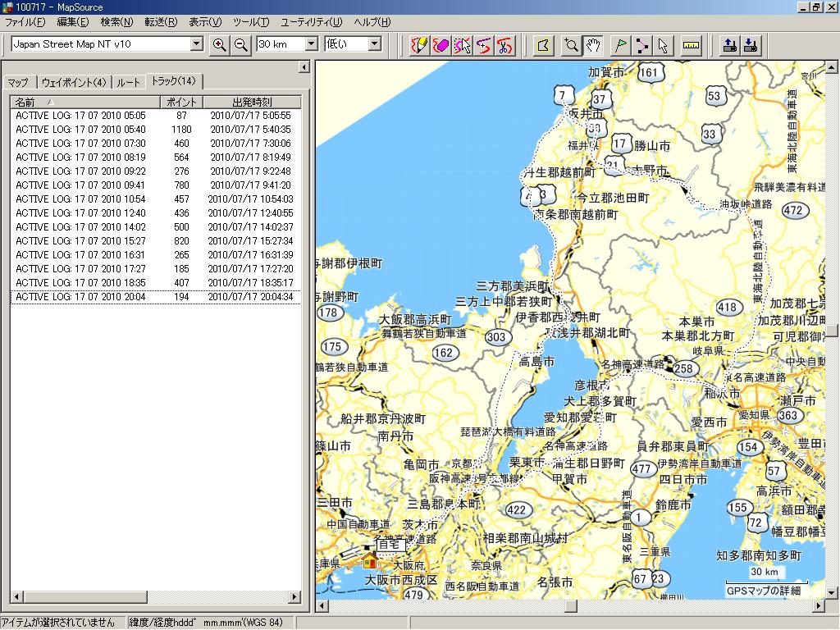Open the Japan Street Map product dropdown
840x630 pixels.
pos(196,44)
